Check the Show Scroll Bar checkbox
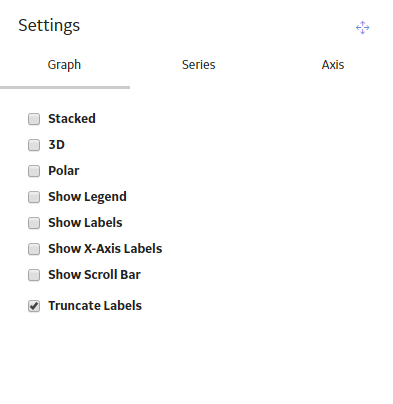Image resolution: width=393 pixels, height=404 pixels. click(x=34, y=275)
